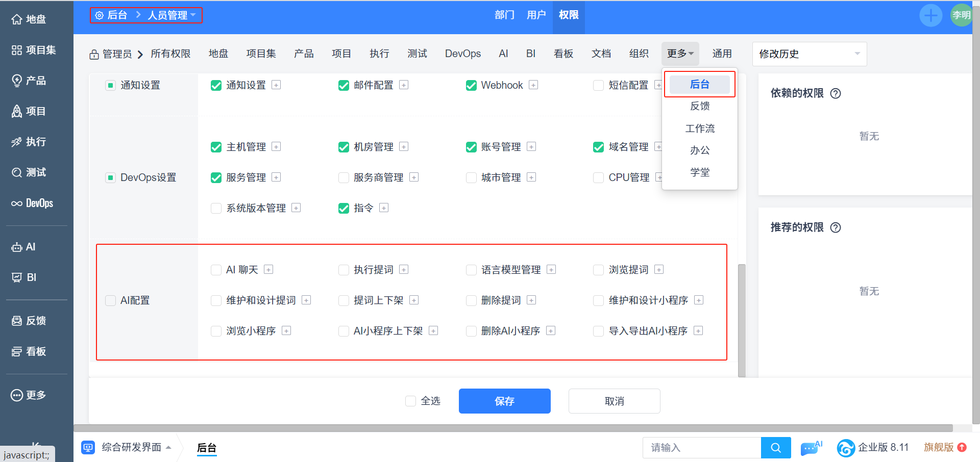Click the blue plus quick-create icon
The image size is (980, 462).
click(930, 15)
